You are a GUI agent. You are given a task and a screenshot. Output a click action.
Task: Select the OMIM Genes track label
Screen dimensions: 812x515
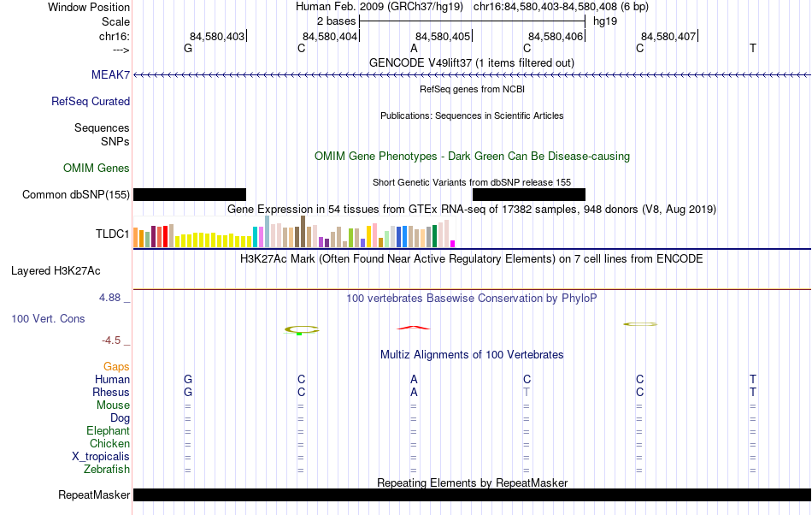click(x=97, y=168)
